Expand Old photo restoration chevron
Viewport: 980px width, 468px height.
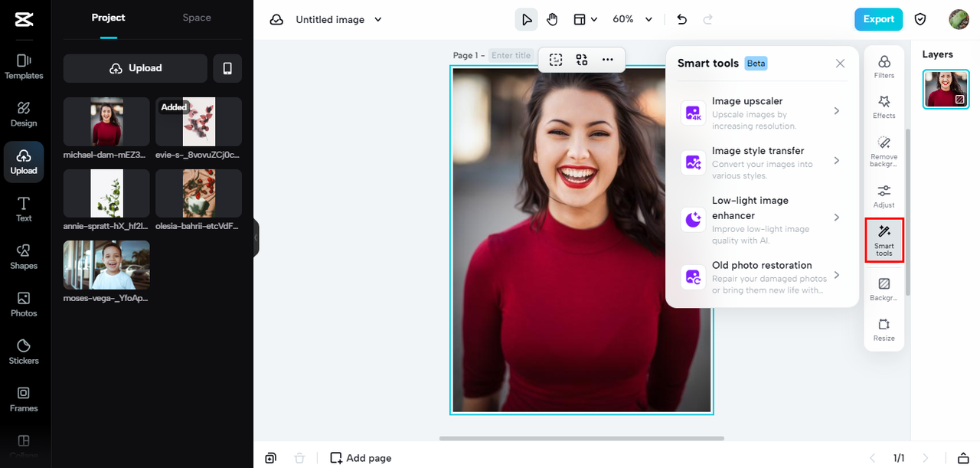point(837,275)
